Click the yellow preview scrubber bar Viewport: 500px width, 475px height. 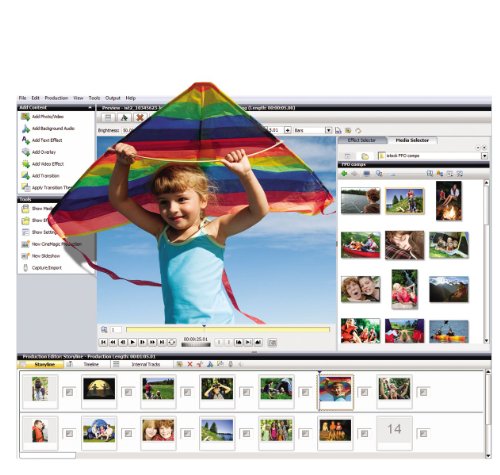(x=228, y=330)
